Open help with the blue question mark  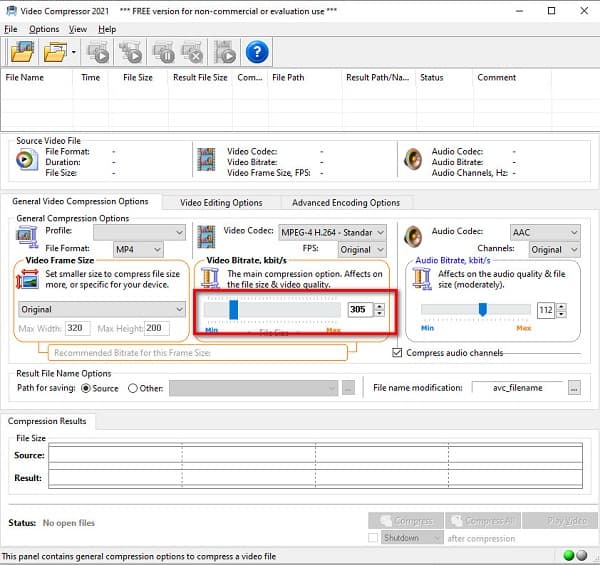point(257,52)
